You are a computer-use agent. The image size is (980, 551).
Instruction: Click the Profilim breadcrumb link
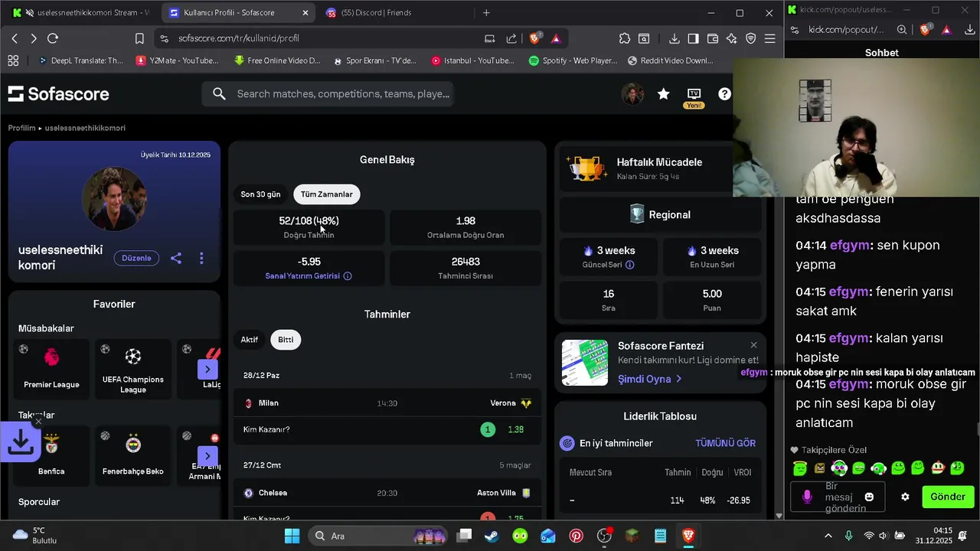tap(21, 128)
